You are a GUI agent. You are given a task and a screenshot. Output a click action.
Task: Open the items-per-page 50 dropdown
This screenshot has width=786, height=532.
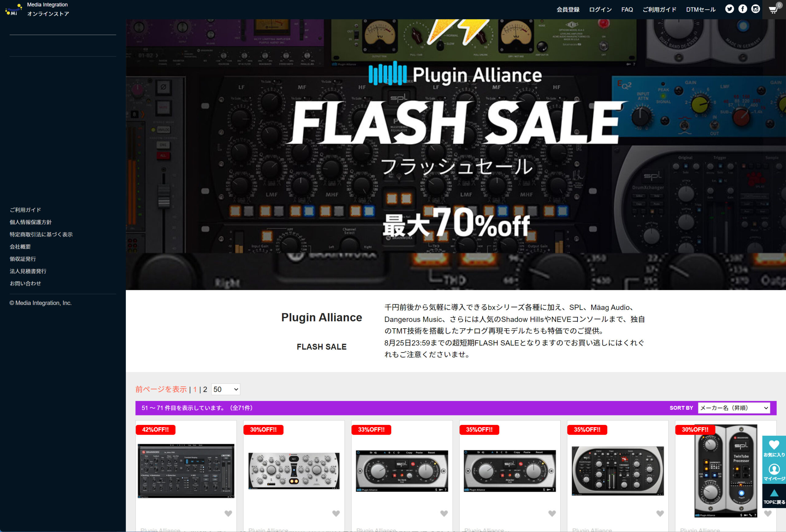226,389
